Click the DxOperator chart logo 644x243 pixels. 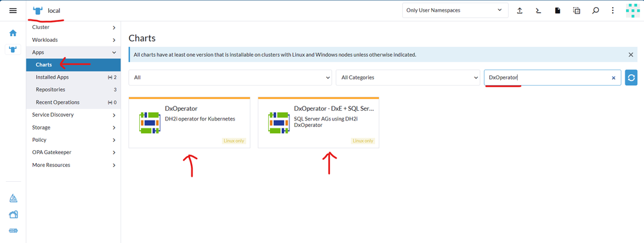(150, 122)
